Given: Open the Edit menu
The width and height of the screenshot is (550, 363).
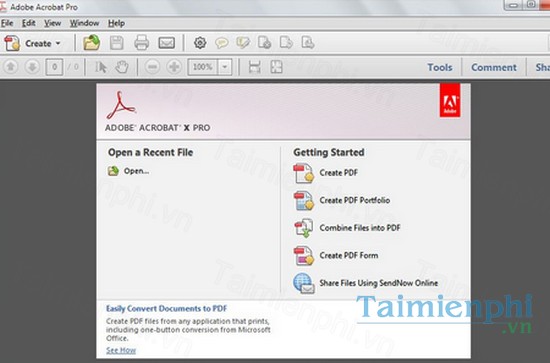Looking at the screenshot, I should pos(29,23).
